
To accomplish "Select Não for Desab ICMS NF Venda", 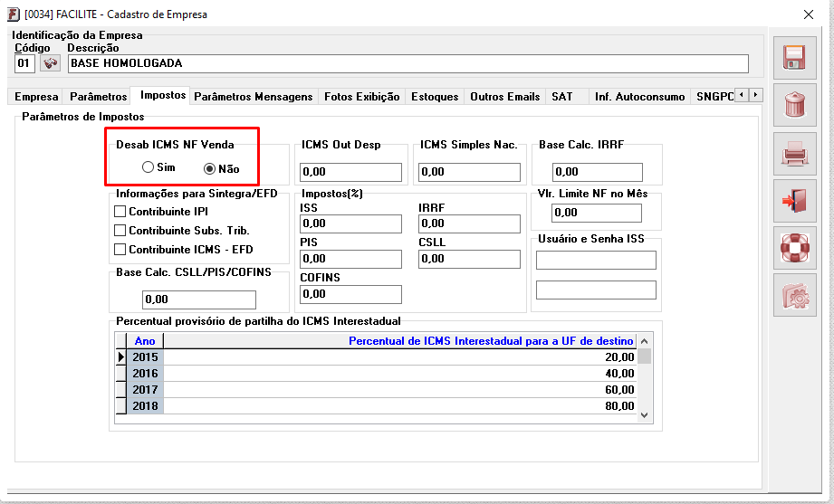I will click(209, 169).
